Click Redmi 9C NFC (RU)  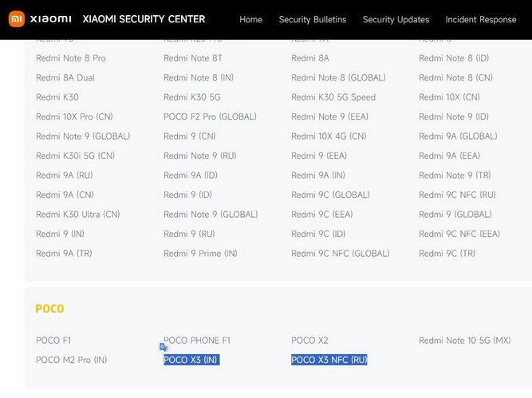[x=457, y=195]
